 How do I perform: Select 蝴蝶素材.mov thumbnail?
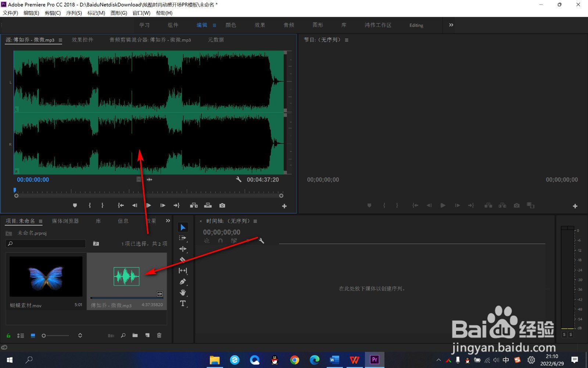[x=46, y=276]
